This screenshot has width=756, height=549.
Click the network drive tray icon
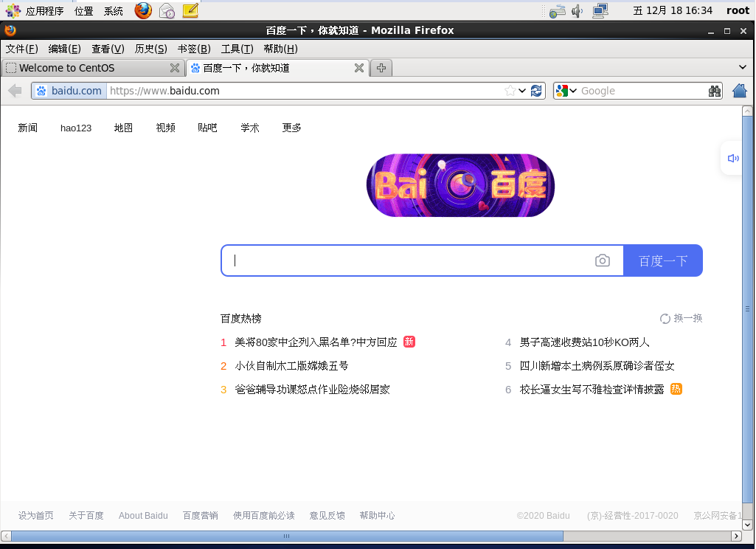[x=557, y=11]
